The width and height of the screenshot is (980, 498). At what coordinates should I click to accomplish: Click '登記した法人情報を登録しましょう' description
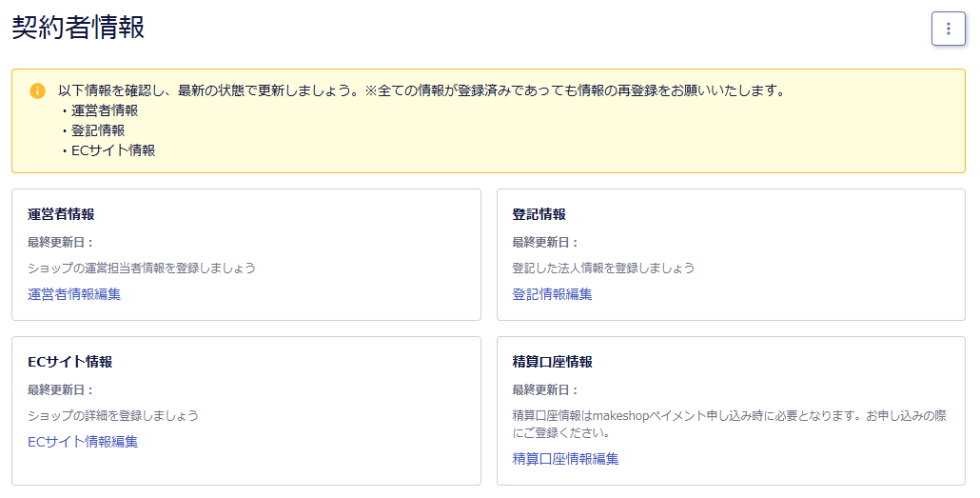[x=604, y=269]
